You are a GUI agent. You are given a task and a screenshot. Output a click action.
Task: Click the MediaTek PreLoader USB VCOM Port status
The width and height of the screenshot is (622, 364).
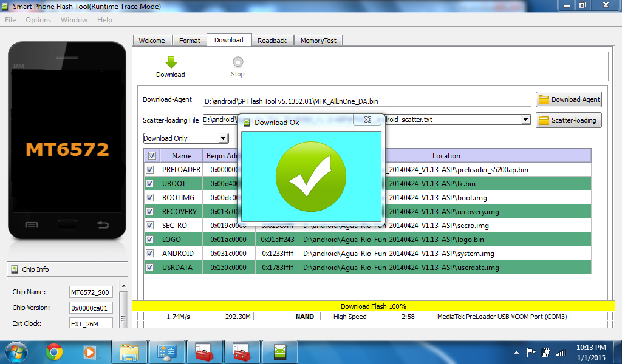pos(502,317)
